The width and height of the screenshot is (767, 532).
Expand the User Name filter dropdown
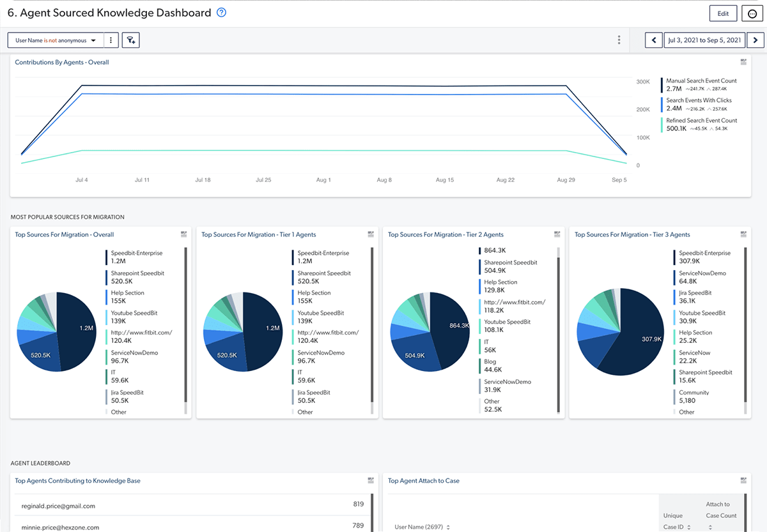pos(56,40)
